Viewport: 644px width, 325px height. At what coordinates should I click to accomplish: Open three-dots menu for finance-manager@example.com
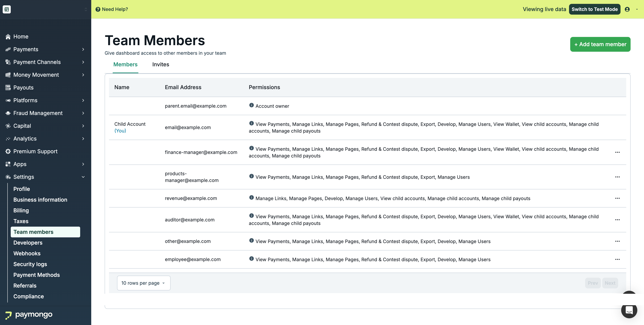[617, 152]
